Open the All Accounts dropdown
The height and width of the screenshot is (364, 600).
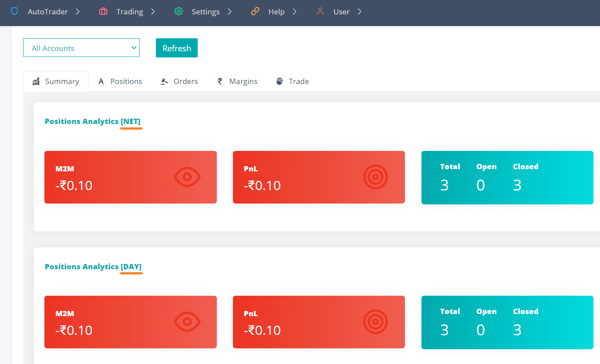tap(81, 48)
